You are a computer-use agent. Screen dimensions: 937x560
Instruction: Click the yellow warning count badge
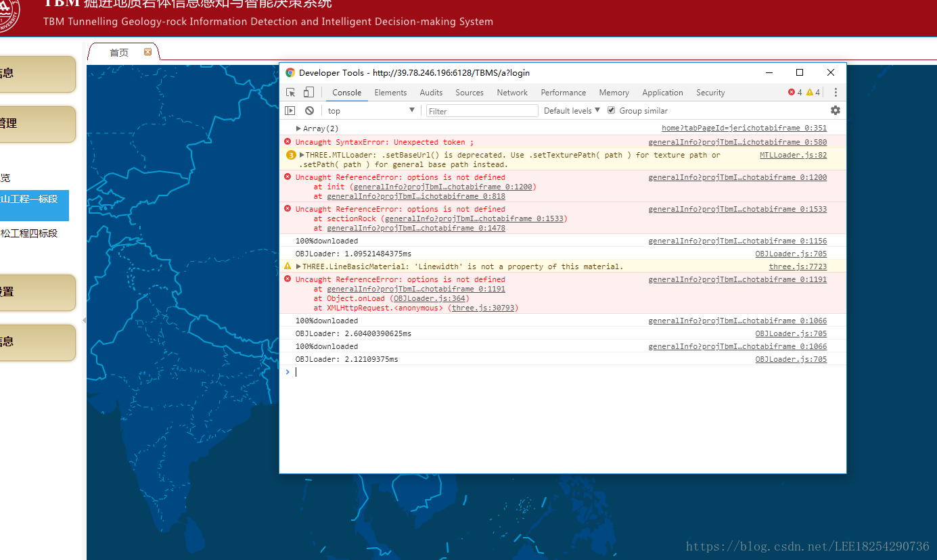[x=813, y=93]
